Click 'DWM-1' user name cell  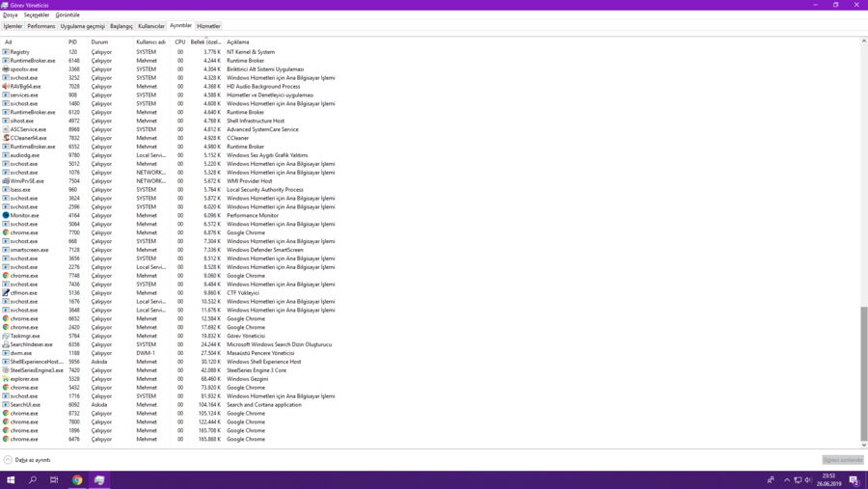coord(146,353)
